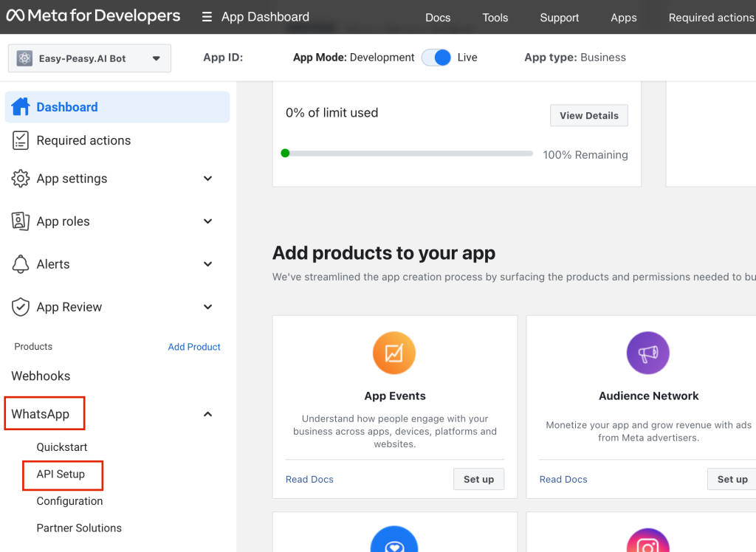The image size is (756, 552).
Task: Toggle App Mode between Development and Live
Action: tap(436, 58)
